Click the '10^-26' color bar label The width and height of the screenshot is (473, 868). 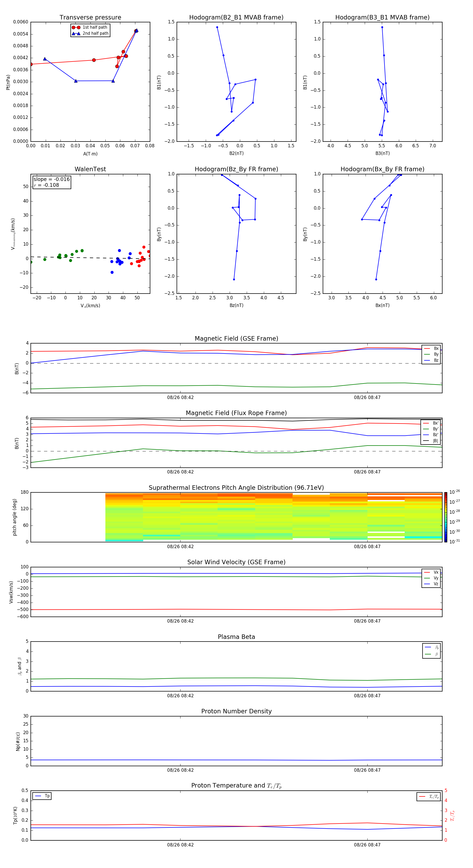point(455,492)
